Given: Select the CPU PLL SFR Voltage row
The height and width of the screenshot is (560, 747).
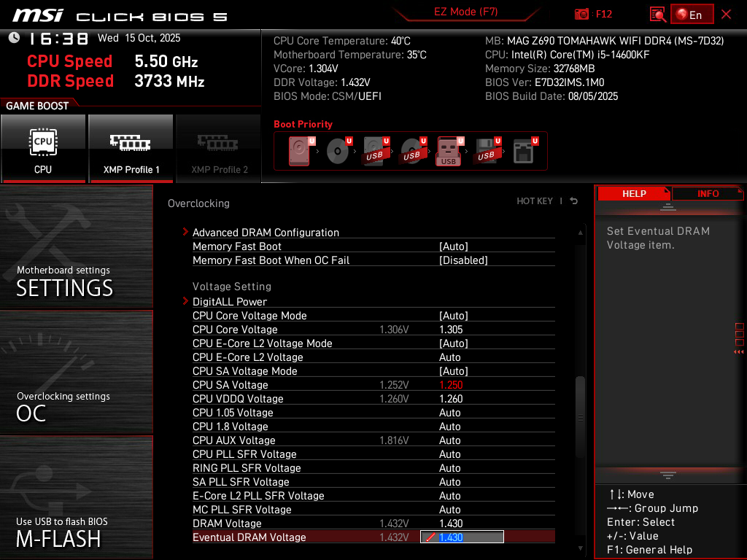Looking at the screenshot, I should [373, 454].
